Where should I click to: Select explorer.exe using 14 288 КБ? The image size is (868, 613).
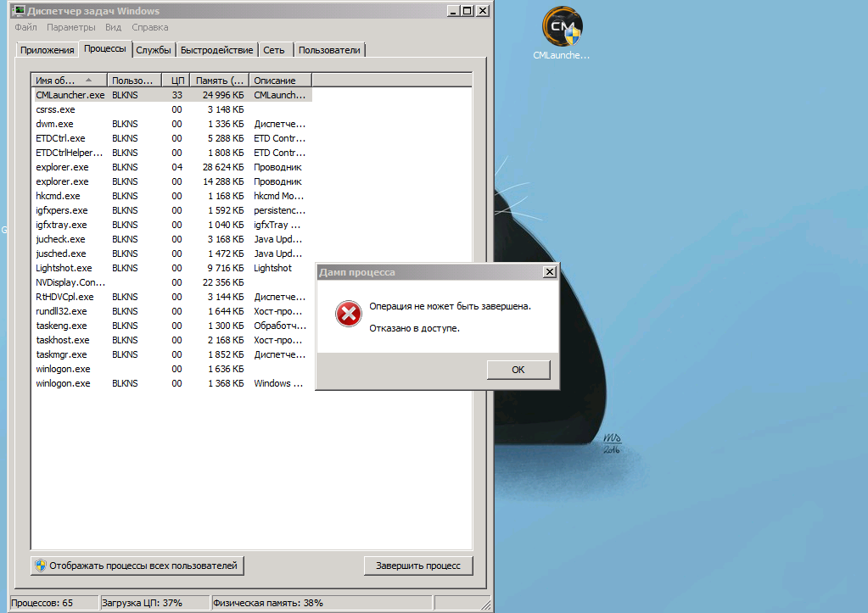click(x=172, y=181)
